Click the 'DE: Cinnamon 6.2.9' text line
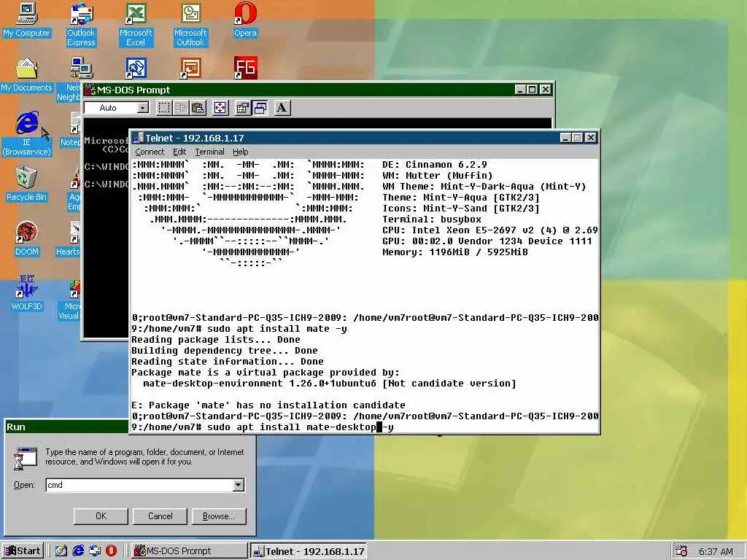The image size is (747, 560). coord(435,165)
